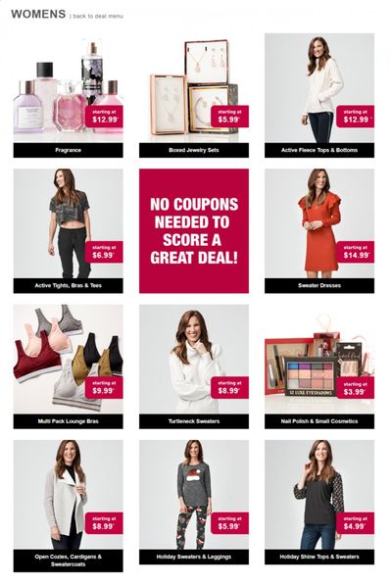Click the $14.99 tag on Sweater Dresses
The image size is (392, 585).
point(356,252)
